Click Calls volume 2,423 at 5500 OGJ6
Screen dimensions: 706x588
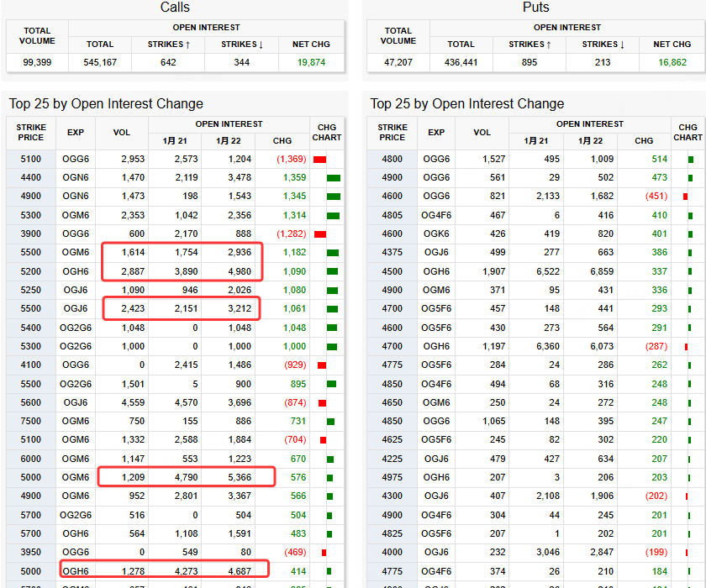(134, 308)
